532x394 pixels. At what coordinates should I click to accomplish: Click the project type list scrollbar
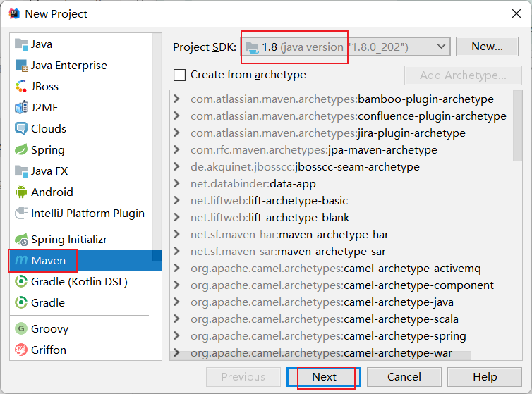[x=157, y=147]
